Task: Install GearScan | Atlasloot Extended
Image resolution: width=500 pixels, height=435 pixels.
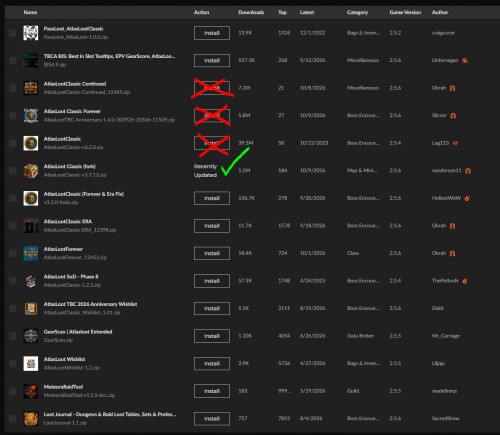Action: click(x=212, y=336)
